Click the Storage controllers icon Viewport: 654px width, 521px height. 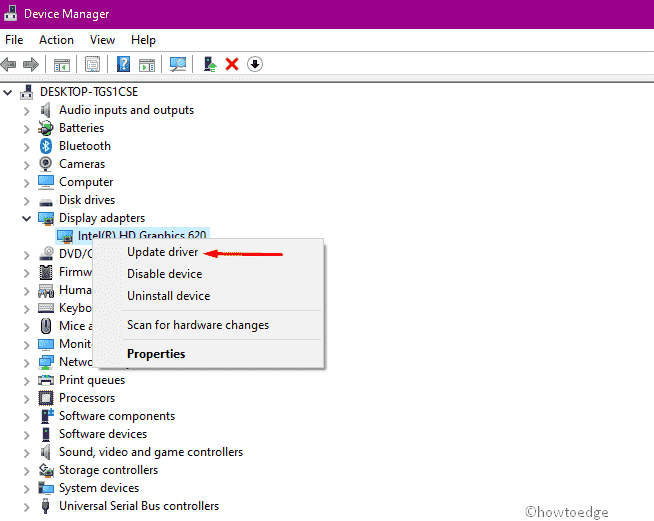pos(46,470)
